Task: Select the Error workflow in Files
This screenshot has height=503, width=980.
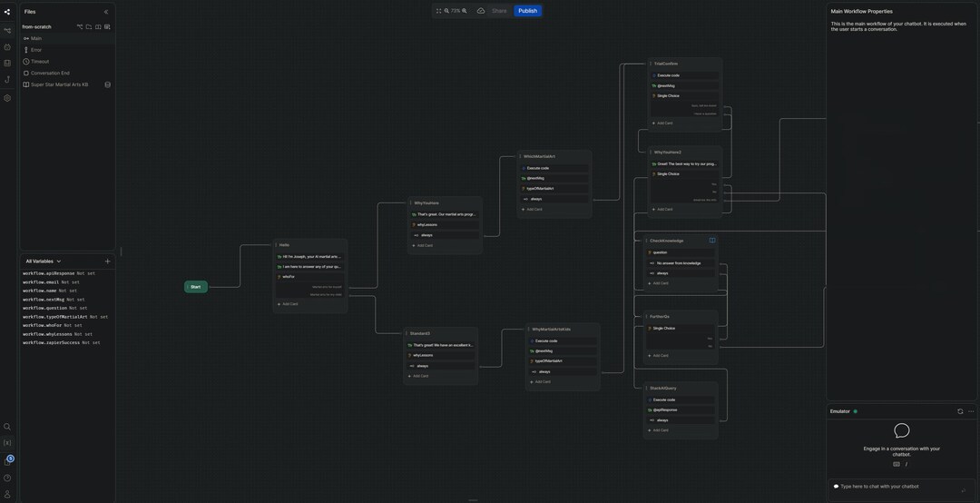Action: [67, 50]
